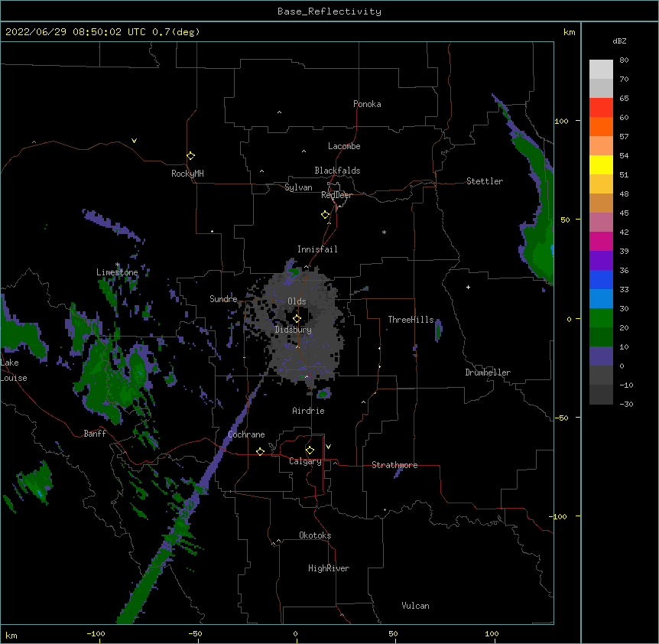Viewport: 659px width, 644px height.
Task: Click the RockyMH label
Action: point(187,174)
